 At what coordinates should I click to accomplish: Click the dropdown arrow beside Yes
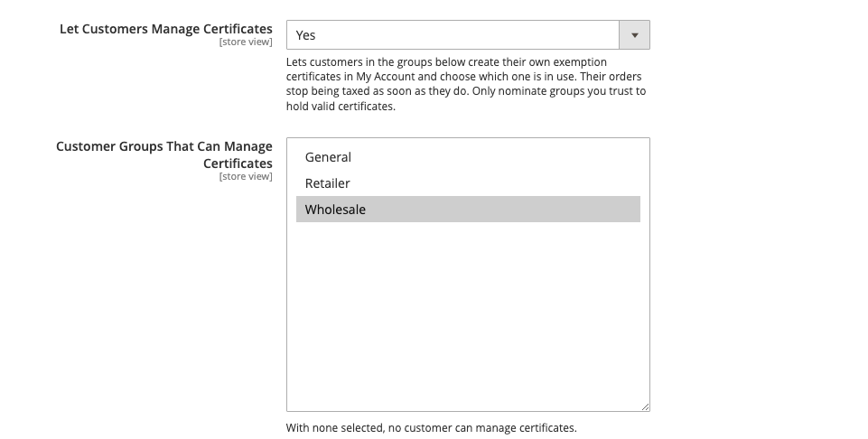[634, 35]
